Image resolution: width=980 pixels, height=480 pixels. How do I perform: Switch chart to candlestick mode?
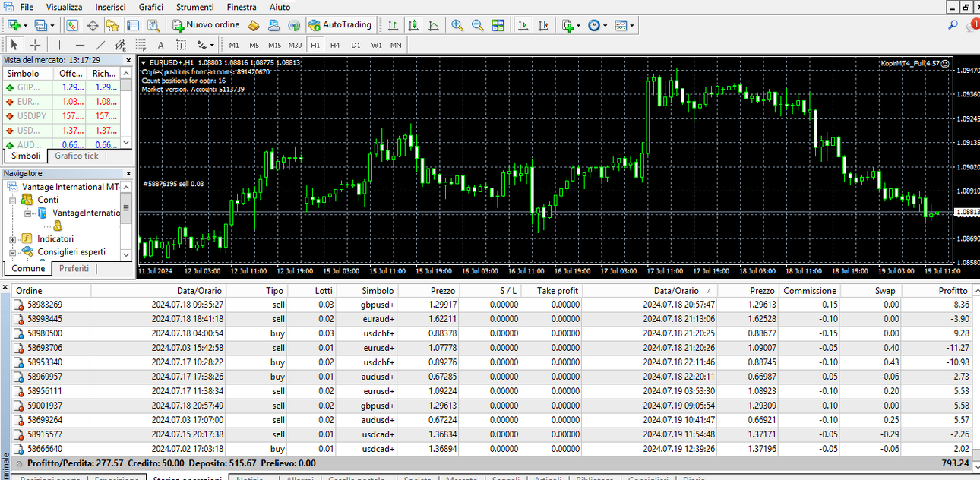point(413,25)
